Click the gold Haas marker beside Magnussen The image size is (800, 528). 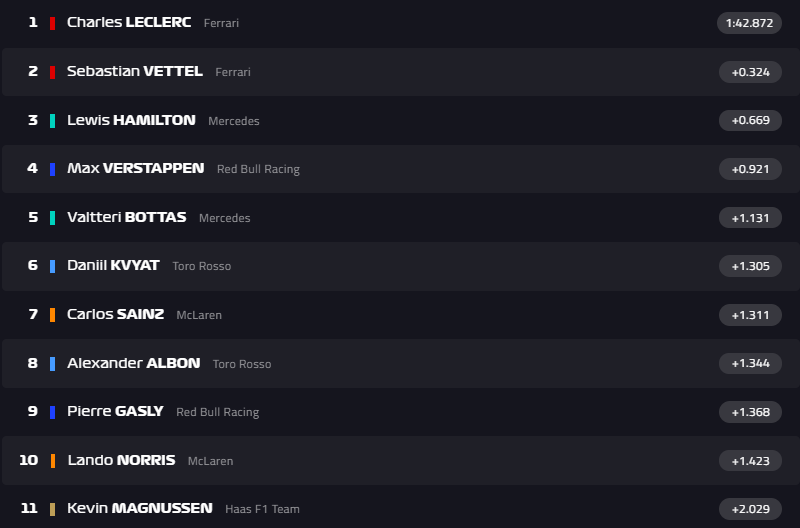[52, 509]
